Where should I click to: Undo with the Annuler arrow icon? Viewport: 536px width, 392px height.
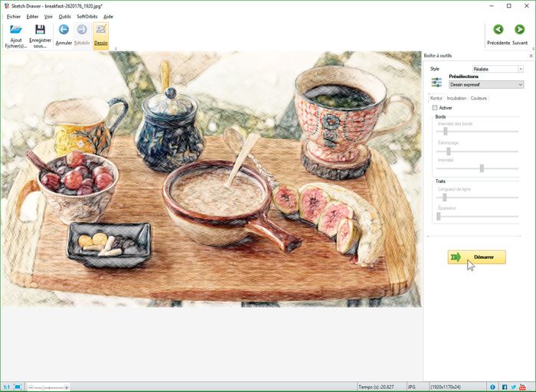pos(64,30)
